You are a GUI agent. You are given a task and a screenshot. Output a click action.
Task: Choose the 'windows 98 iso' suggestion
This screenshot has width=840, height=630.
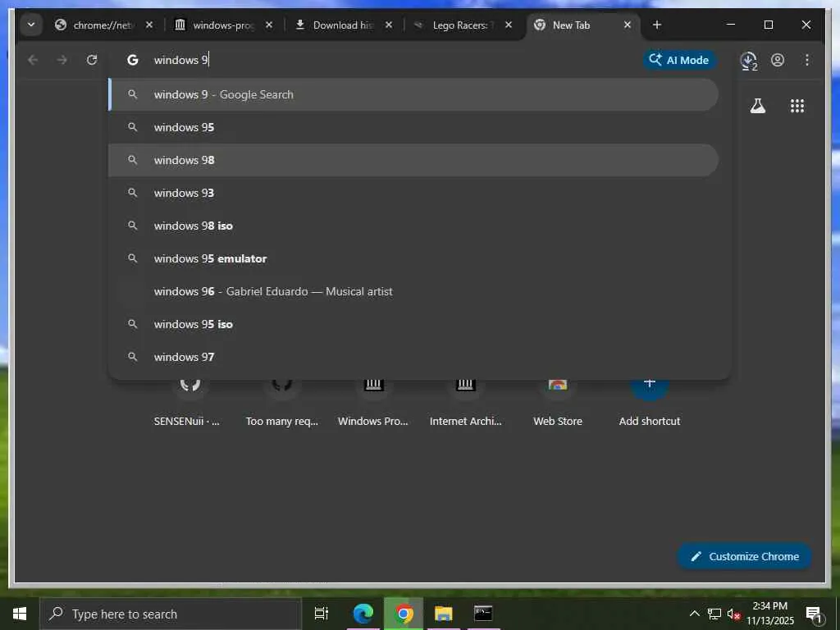point(413,226)
